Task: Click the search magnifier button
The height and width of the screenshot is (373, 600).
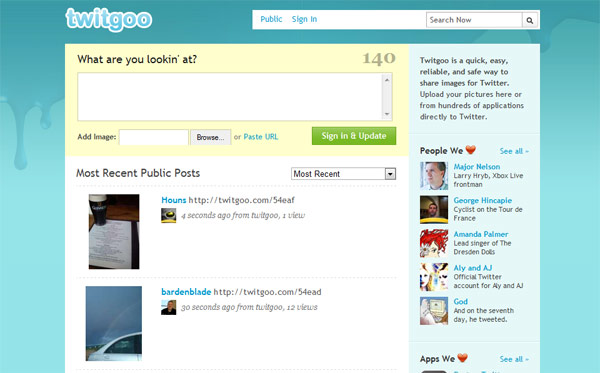Action: tap(530, 20)
